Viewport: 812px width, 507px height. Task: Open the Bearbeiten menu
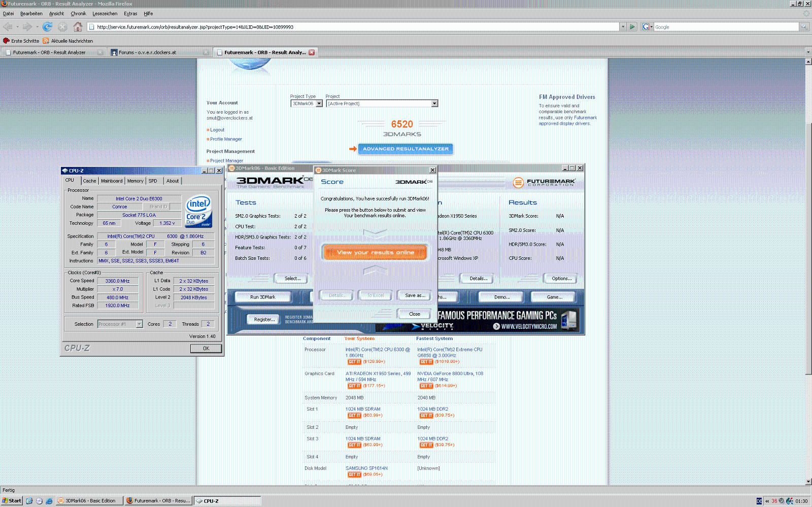(x=31, y=14)
